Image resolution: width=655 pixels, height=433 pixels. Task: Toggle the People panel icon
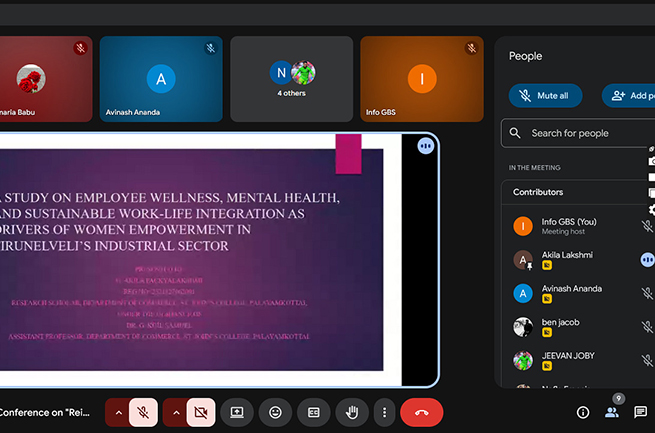612,412
